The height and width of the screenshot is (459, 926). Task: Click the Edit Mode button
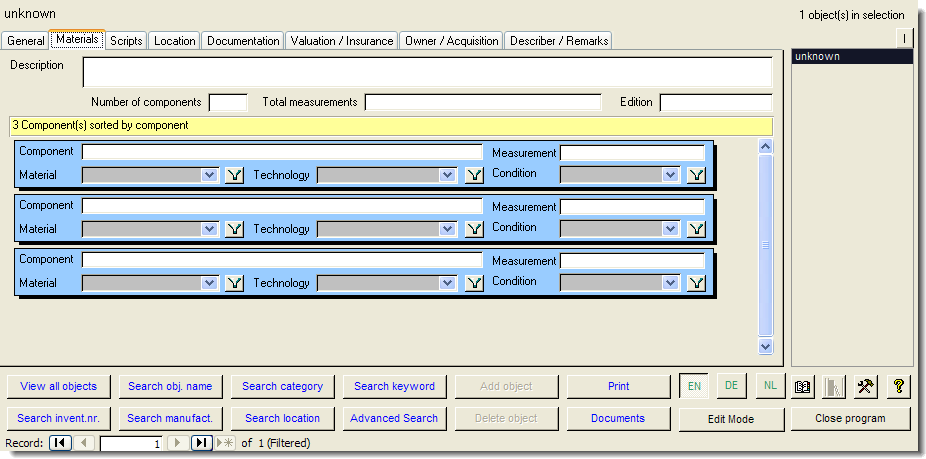pos(731,419)
